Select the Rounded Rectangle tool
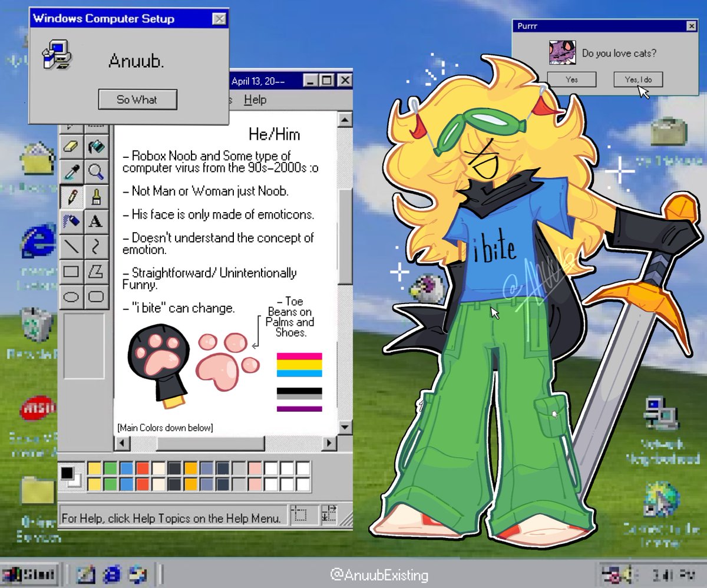This screenshot has width=707, height=588. [95, 296]
